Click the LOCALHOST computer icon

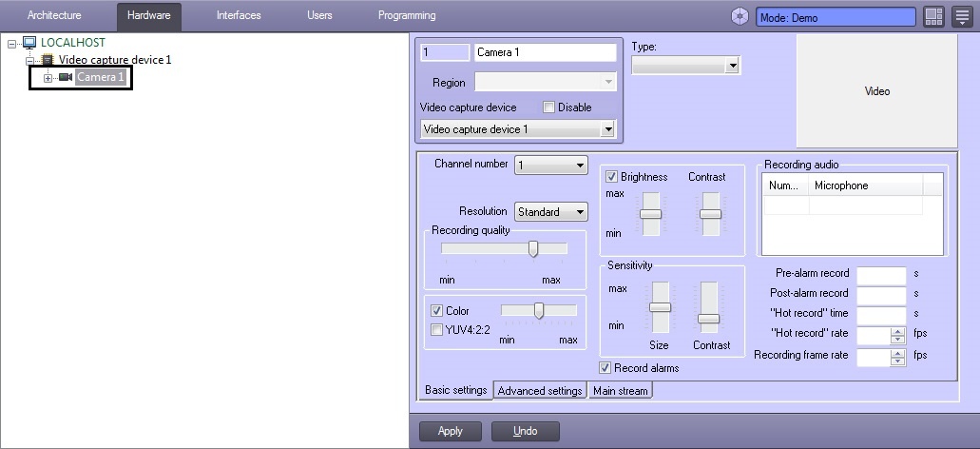coord(29,43)
